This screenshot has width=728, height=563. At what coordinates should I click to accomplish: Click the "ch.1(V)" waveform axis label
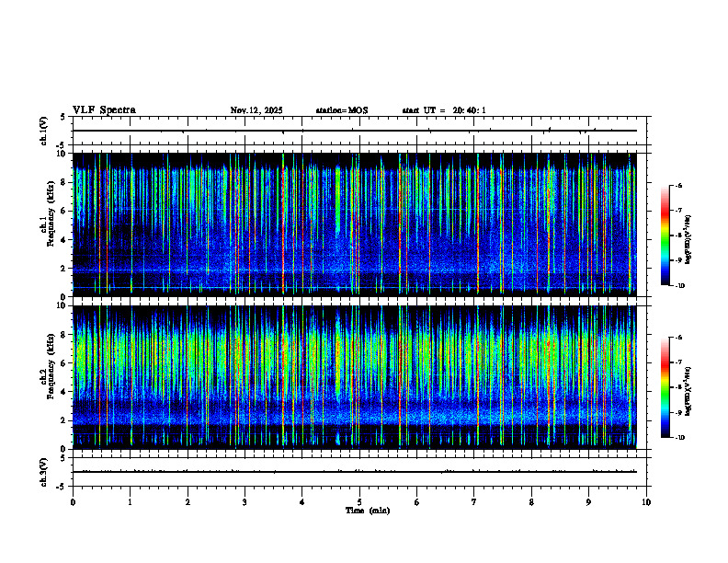[x=44, y=131]
